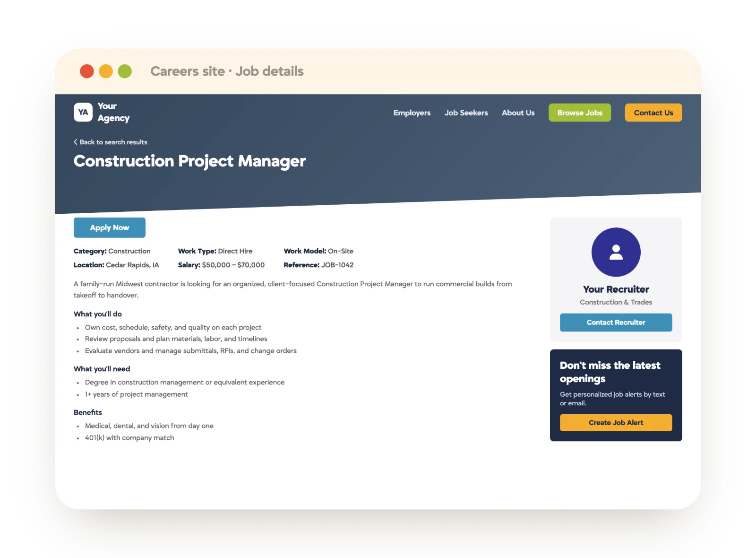Click the back chevron arrow icon
The image size is (756, 558).
[76, 142]
